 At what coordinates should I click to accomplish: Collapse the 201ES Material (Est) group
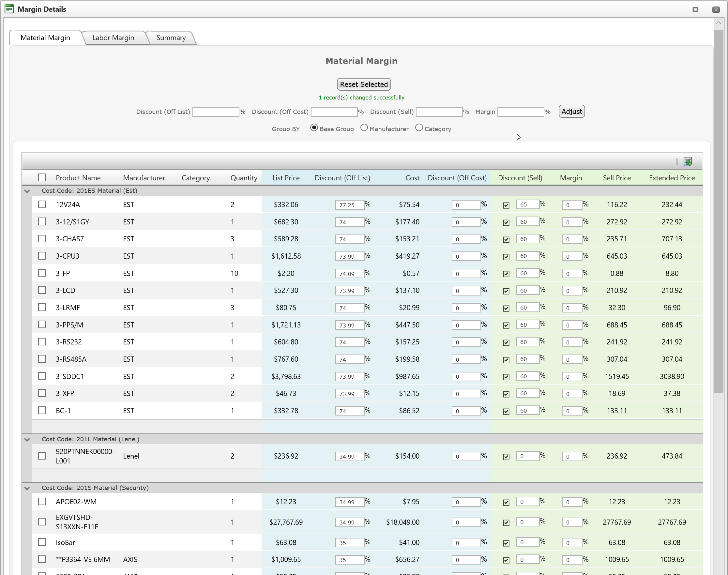click(27, 191)
